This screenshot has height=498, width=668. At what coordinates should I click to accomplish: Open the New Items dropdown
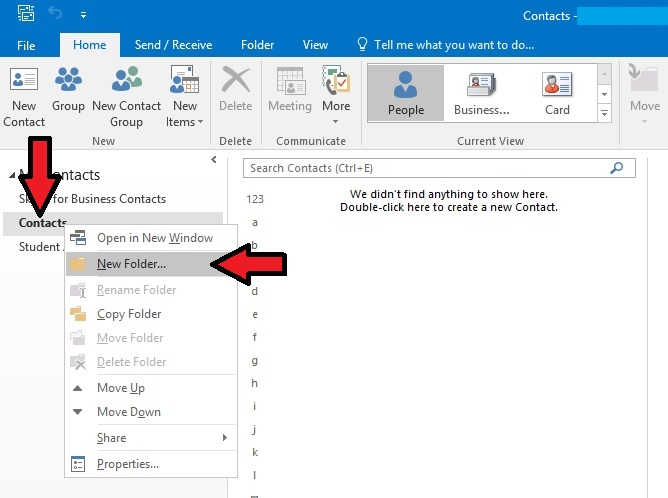pyautogui.click(x=185, y=97)
